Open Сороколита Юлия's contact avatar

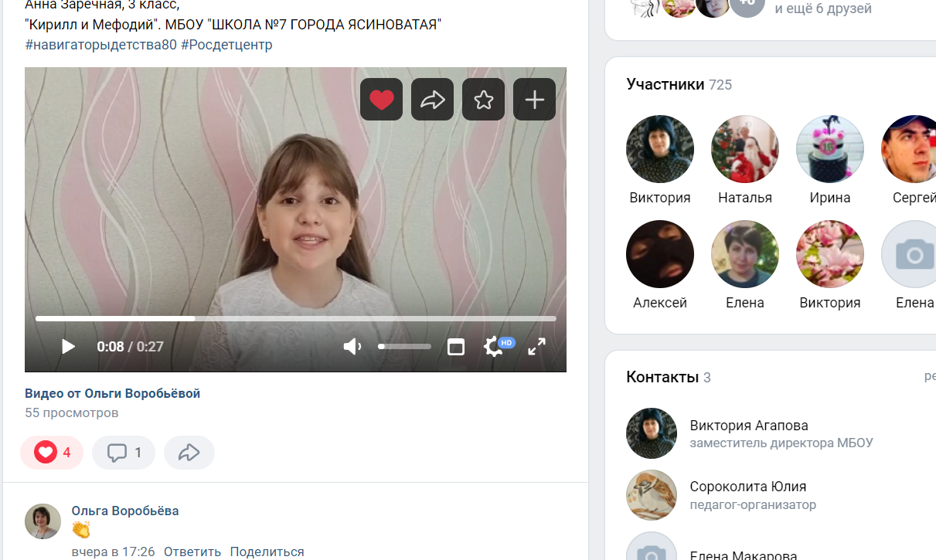click(x=652, y=495)
